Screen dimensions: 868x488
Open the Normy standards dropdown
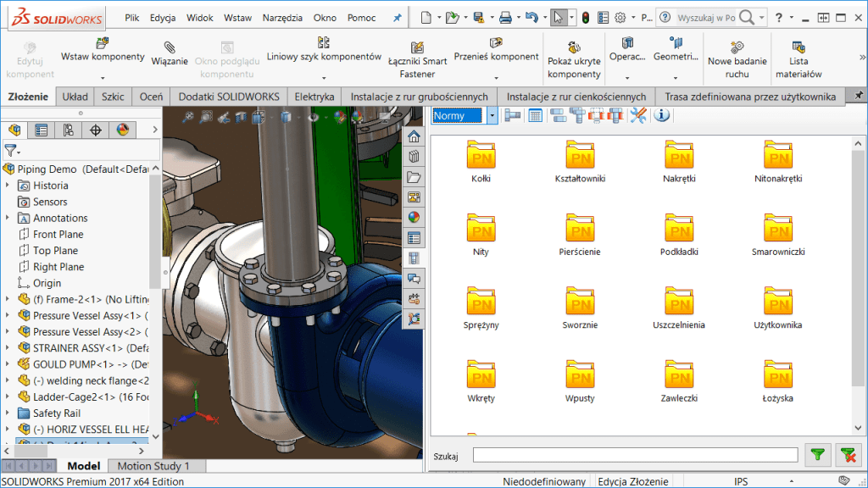point(492,115)
